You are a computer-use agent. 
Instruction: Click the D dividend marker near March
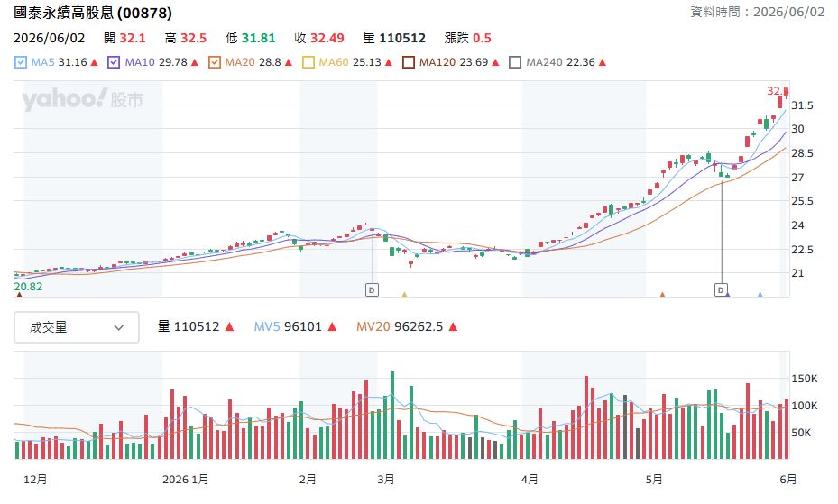(372, 290)
